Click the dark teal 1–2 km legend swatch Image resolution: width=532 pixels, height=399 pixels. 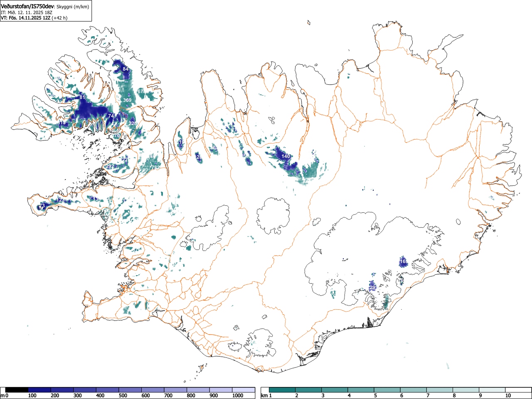coord(282,390)
